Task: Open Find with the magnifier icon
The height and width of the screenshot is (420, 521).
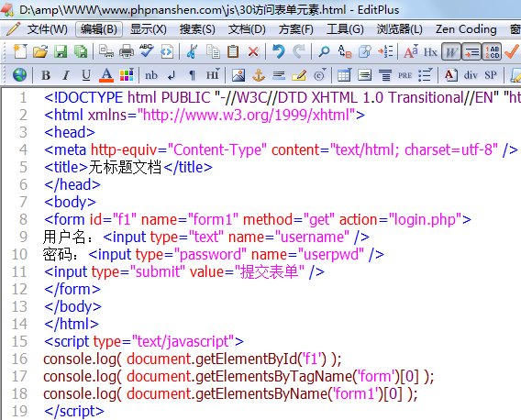Action: click(x=324, y=51)
